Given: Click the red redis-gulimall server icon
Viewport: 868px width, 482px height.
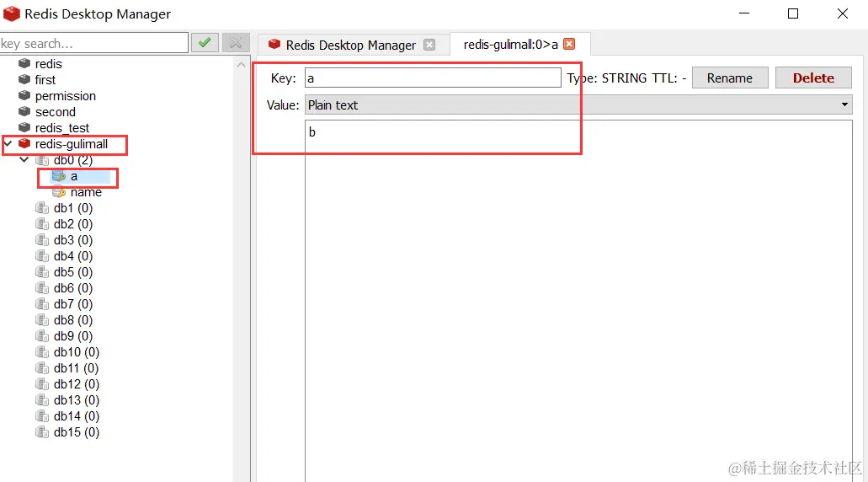Looking at the screenshot, I should click(24, 144).
